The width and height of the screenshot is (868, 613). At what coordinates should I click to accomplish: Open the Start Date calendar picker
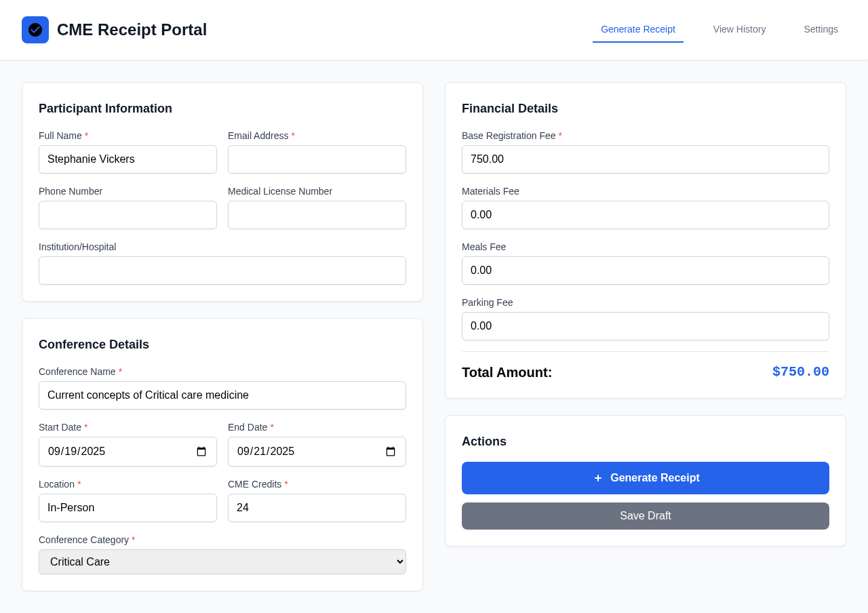tap(201, 451)
